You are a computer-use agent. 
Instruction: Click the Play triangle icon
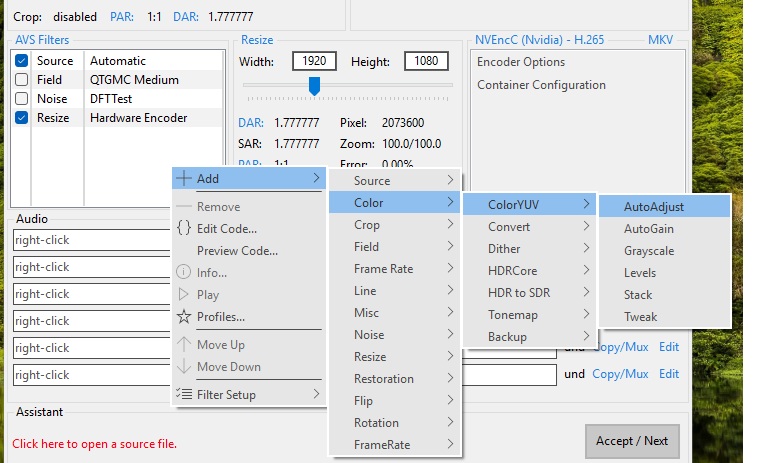183,294
